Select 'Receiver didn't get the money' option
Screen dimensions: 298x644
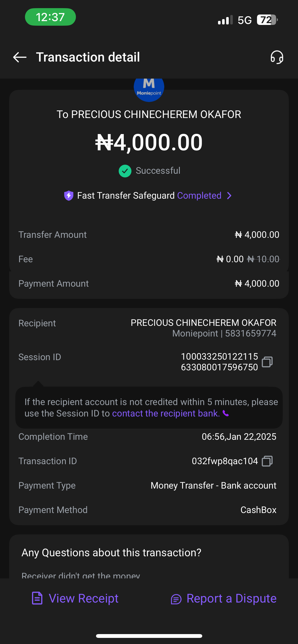click(x=81, y=575)
